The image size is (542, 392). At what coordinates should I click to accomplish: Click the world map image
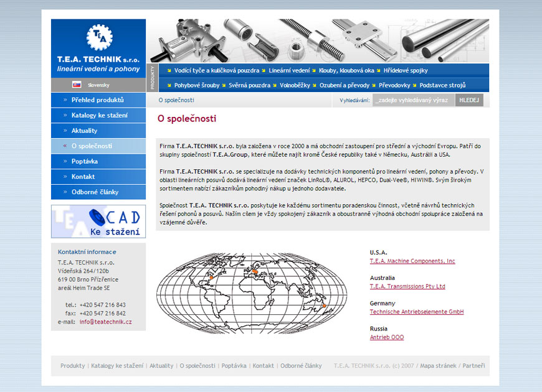pos(252,293)
